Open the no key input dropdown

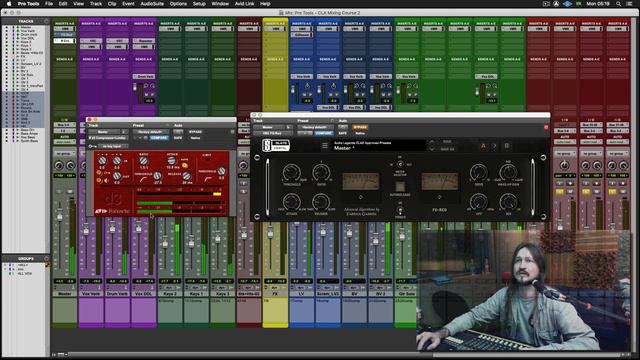[113, 146]
